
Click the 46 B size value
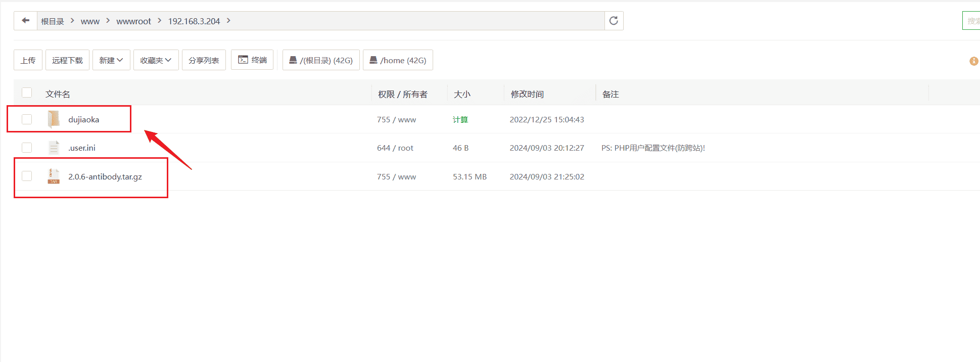click(x=460, y=148)
